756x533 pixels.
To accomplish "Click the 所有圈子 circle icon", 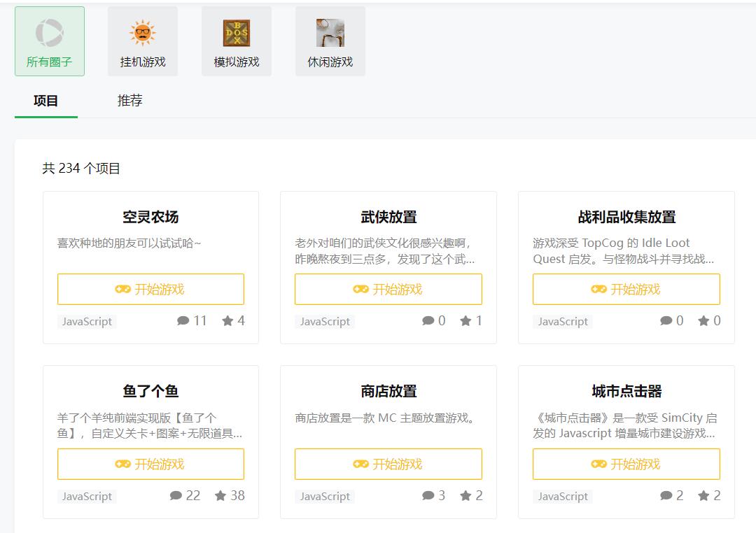I will point(48,31).
